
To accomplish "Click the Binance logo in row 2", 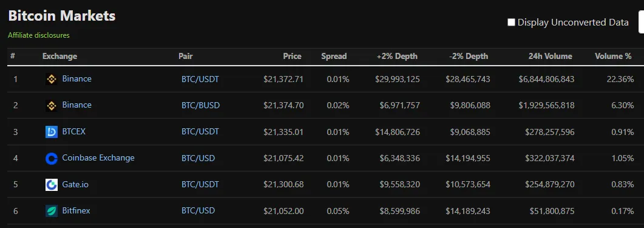I will pos(52,105).
